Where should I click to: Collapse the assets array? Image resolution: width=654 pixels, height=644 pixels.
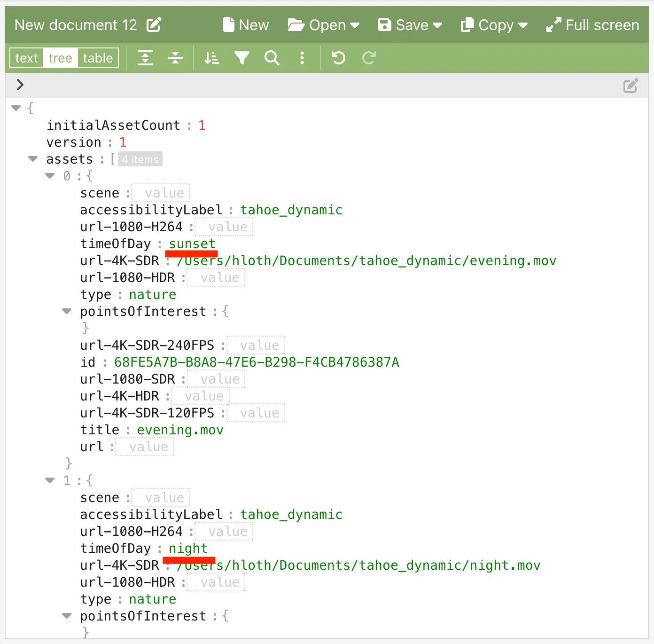(33, 159)
